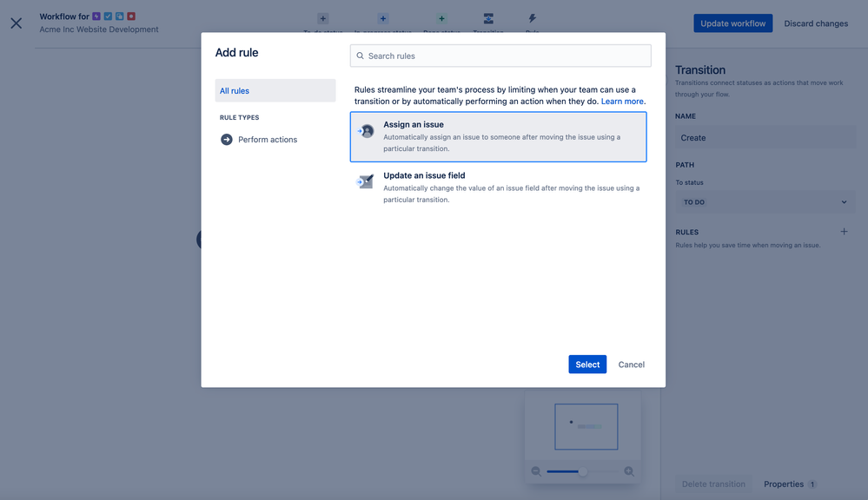The height and width of the screenshot is (500, 868).
Task: Edit the transition Name field 'Create'
Action: point(765,137)
